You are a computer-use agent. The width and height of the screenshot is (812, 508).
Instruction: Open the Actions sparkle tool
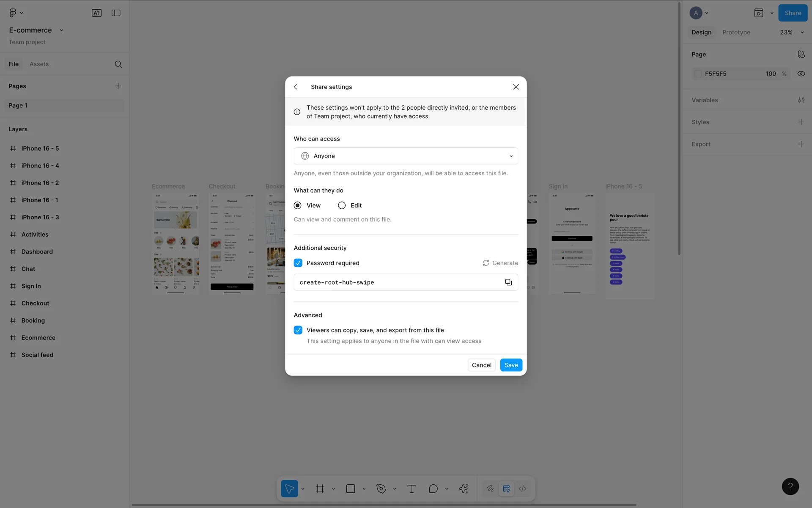click(464, 489)
